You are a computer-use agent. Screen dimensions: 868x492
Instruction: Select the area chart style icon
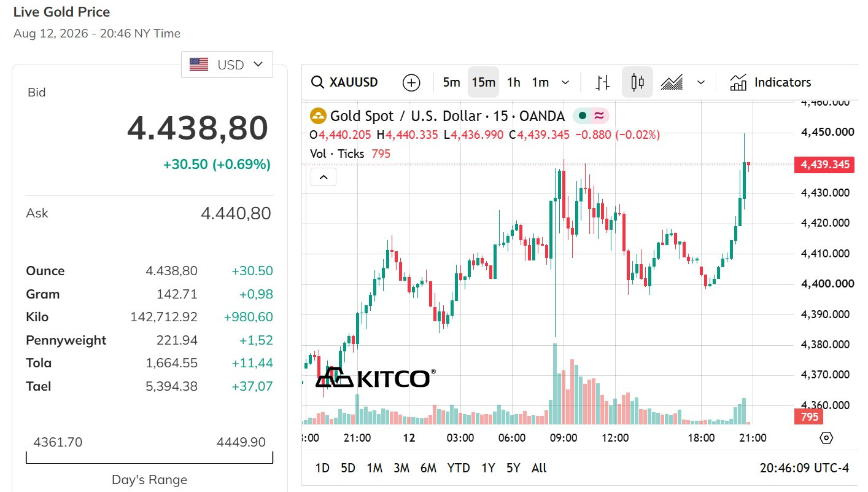coord(672,82)
